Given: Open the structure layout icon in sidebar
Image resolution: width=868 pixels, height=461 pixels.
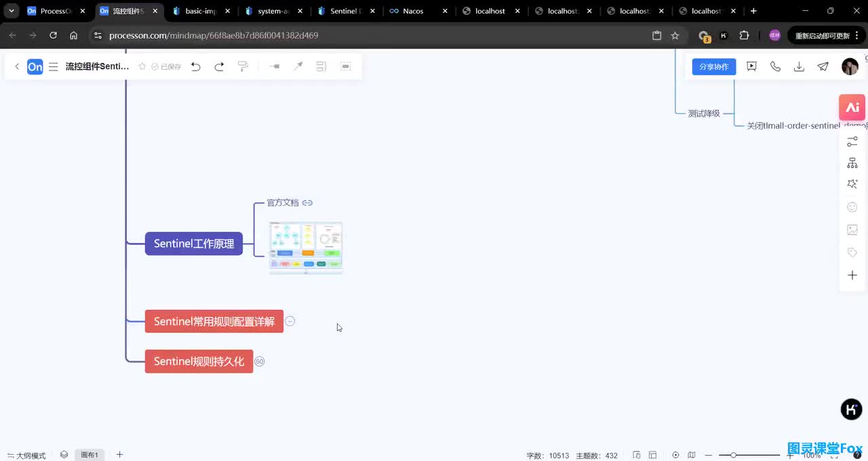Looking at the screenshot, I should coord(852,163).
